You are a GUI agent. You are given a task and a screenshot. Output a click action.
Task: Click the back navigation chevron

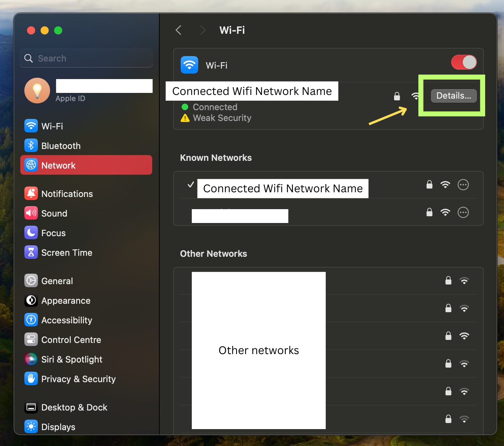tap(179, 30)
